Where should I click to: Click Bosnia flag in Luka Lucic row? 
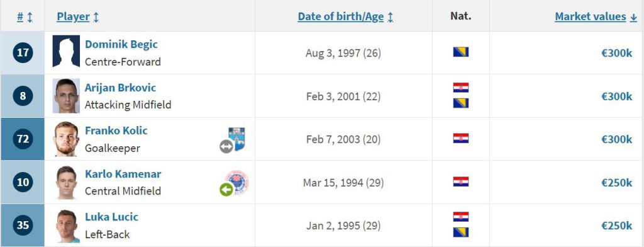pos(461,232)
